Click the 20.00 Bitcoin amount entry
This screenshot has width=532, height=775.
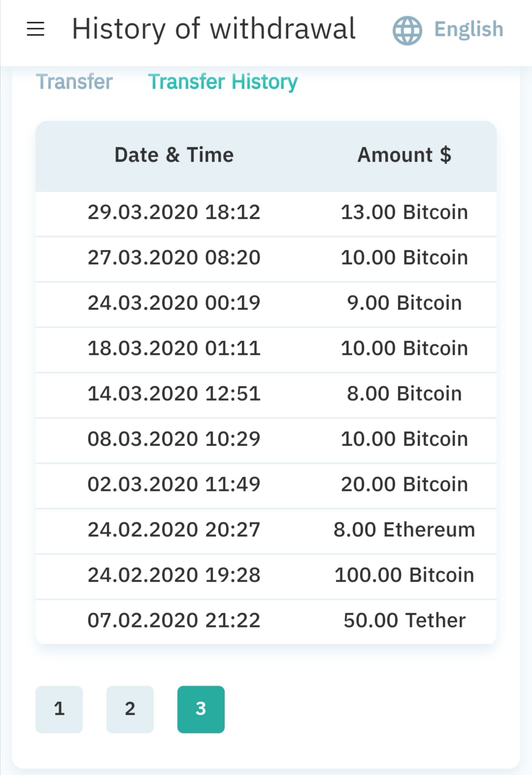pos(404,485)
